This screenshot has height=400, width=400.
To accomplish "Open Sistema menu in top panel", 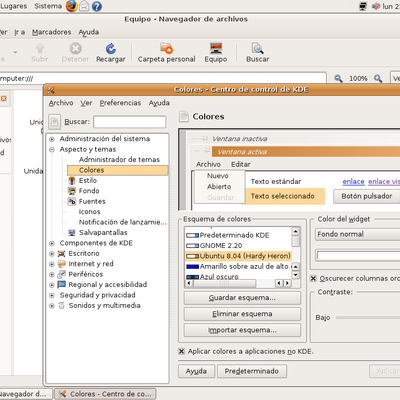I will [x=48, y=6].
